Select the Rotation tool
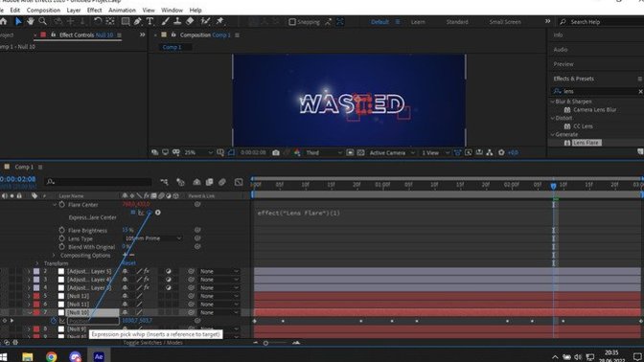This screenshot has height=362, width=644. [x=98, y=21]
